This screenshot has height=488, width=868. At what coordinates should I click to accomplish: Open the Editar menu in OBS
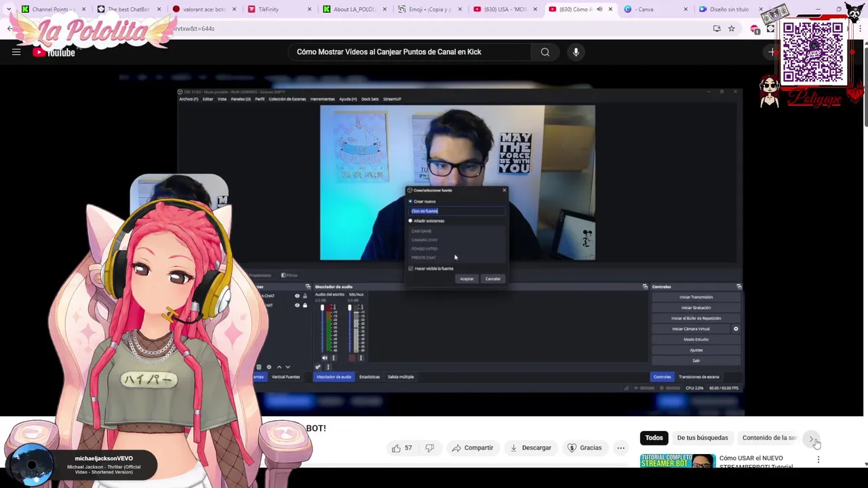[x=208, y=99]
